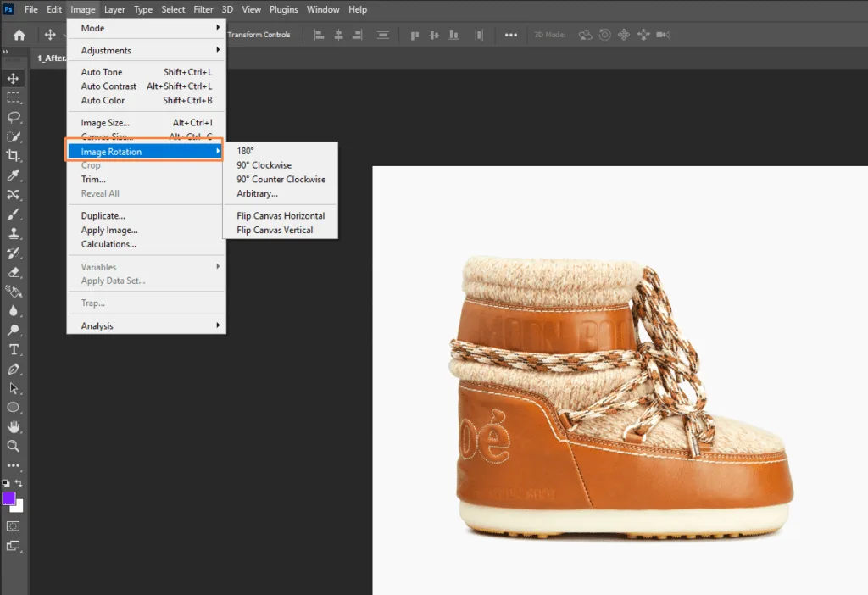Select the Lasso tool
The height and width of the screenshot is (595, 868).
[14, 117]
